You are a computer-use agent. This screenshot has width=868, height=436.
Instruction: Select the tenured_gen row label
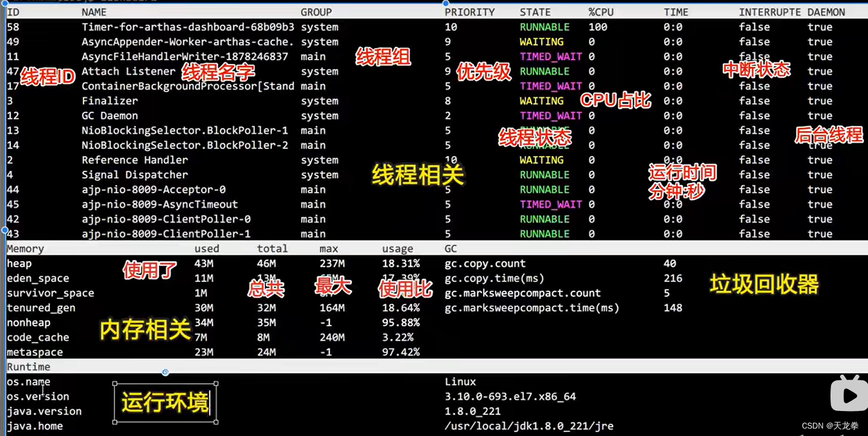coord(41,308)
